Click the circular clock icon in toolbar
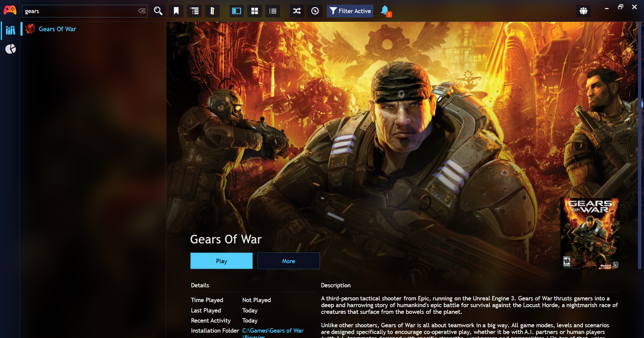 [315, 11]
